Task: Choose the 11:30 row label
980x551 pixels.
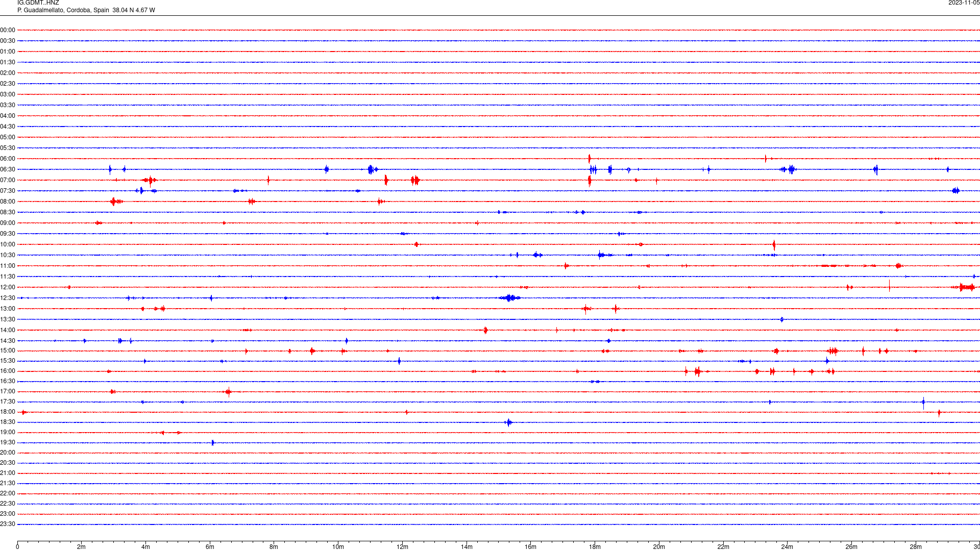Action: (x=8, y=277)
